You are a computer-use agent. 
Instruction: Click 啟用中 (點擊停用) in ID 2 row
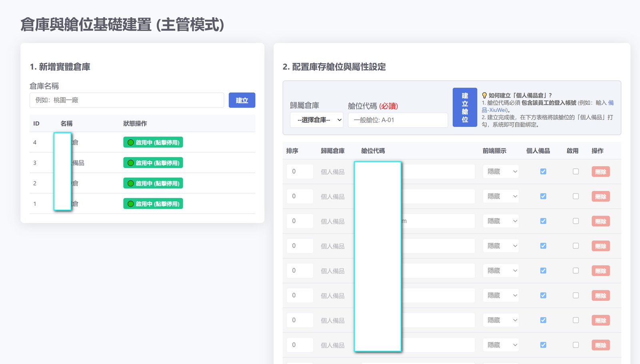153,183
